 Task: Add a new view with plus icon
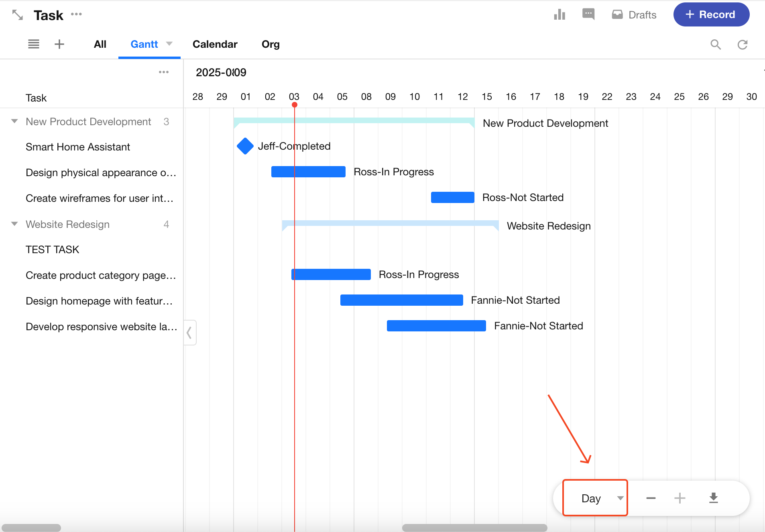pos(59,44)
